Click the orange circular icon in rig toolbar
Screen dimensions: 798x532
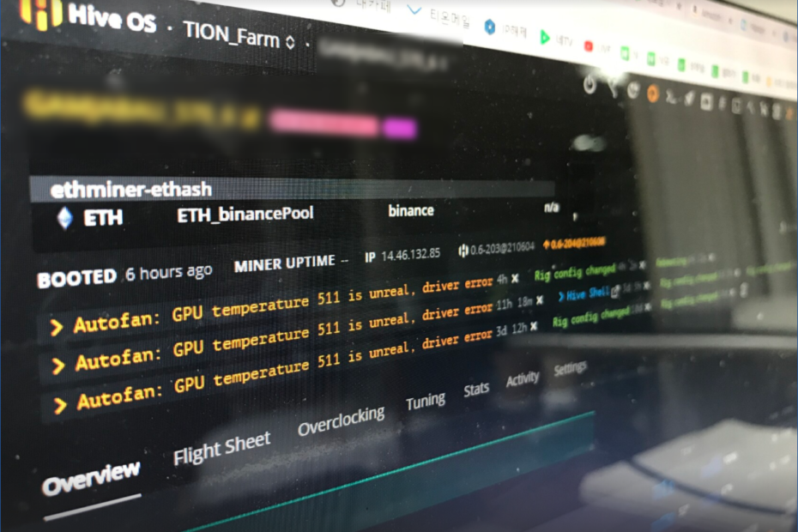pyautogui.click(x=652, y=94)
